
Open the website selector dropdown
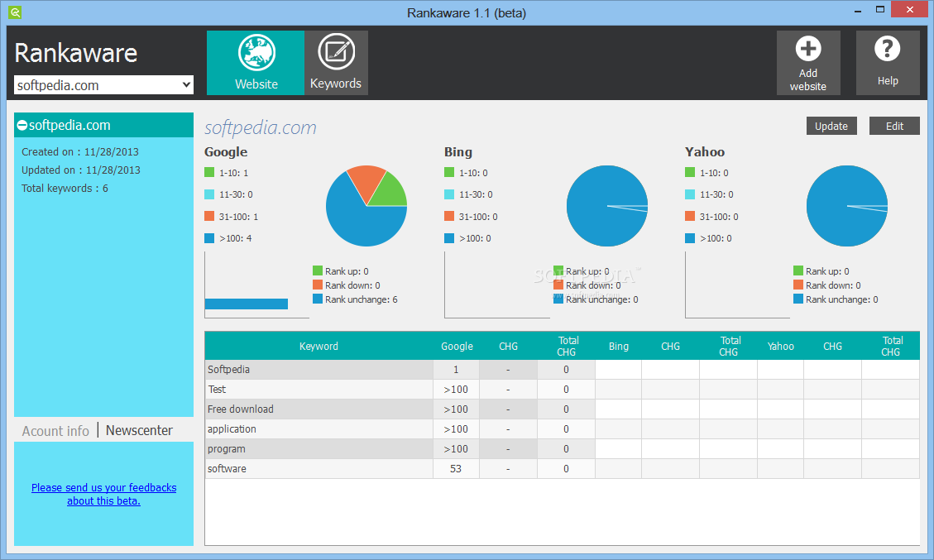click(103, 85)
